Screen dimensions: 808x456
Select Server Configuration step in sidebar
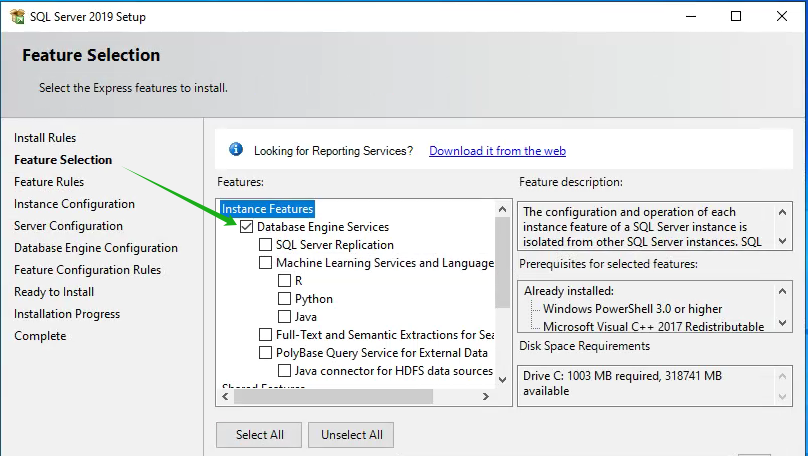(69, 226)
